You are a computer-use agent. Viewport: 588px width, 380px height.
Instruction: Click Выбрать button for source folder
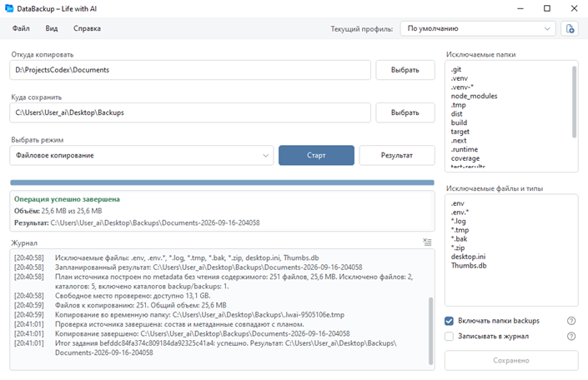pyautogui.click(x=405, y=70)
